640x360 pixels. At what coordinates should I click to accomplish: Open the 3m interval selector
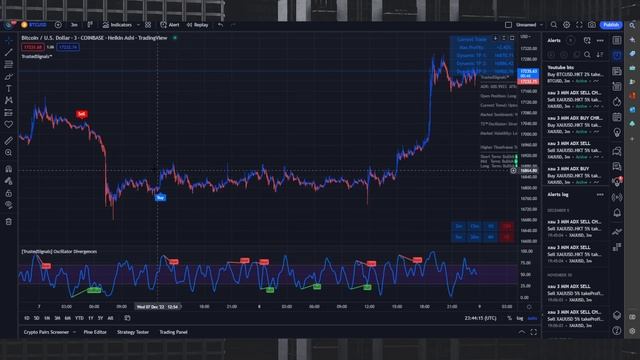click(74, 25)
